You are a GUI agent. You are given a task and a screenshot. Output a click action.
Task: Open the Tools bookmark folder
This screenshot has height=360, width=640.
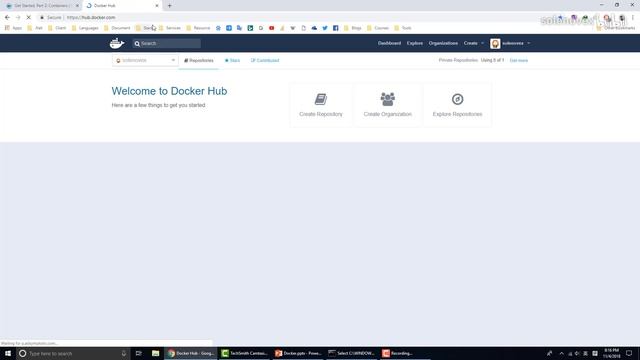click(403, 28)
